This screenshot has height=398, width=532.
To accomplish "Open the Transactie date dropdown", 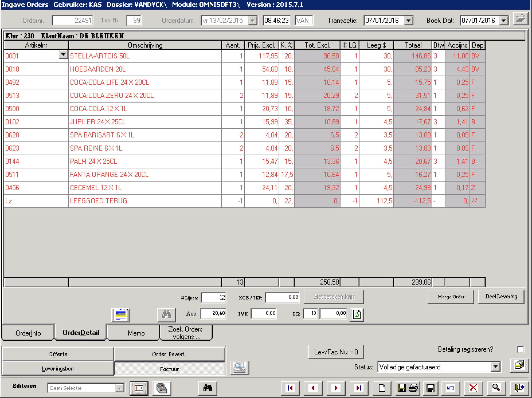I will click(409, 20).
